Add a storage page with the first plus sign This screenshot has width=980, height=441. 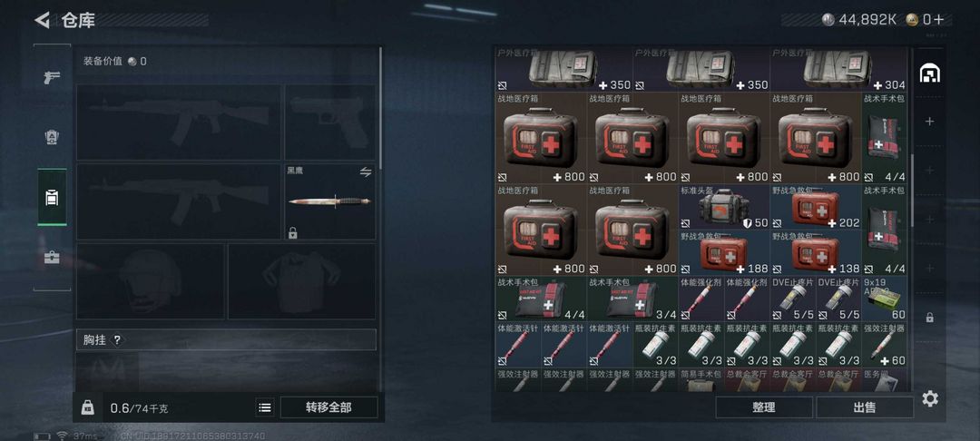pos(930,122)
